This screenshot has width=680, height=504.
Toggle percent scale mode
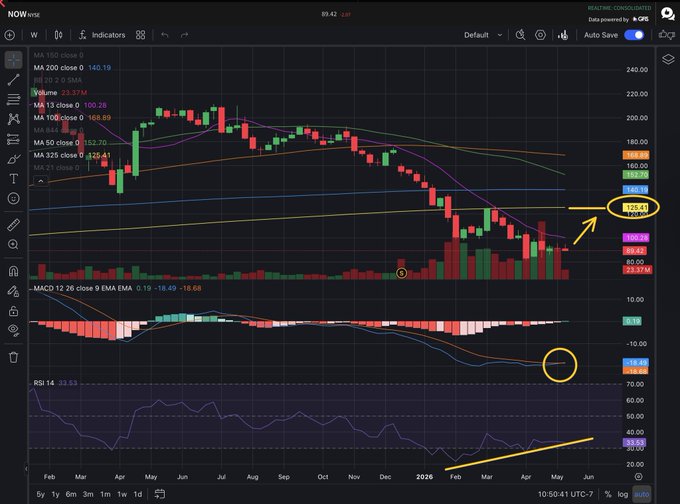pos(608,494)
